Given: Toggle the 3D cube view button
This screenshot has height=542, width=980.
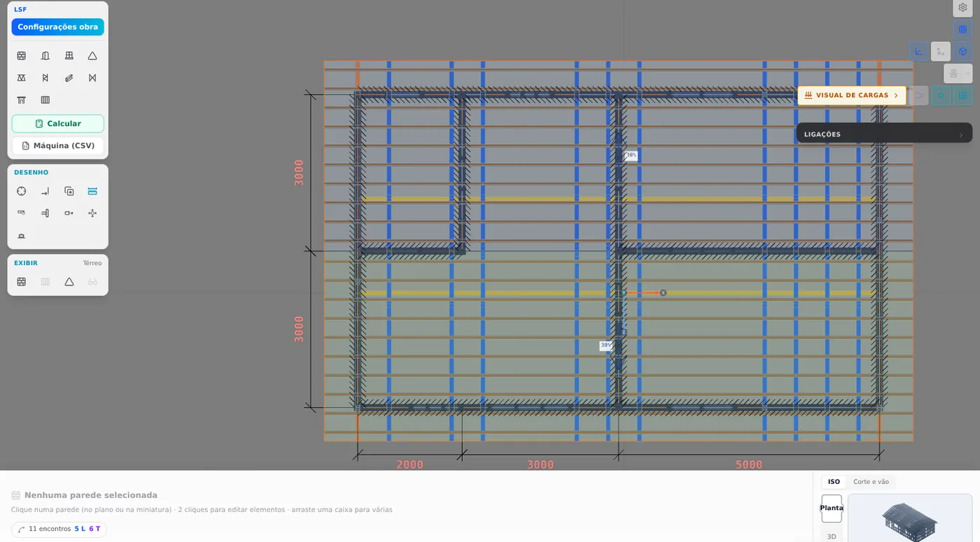Looking at the screenshot, I should click(x=962, y=51).
